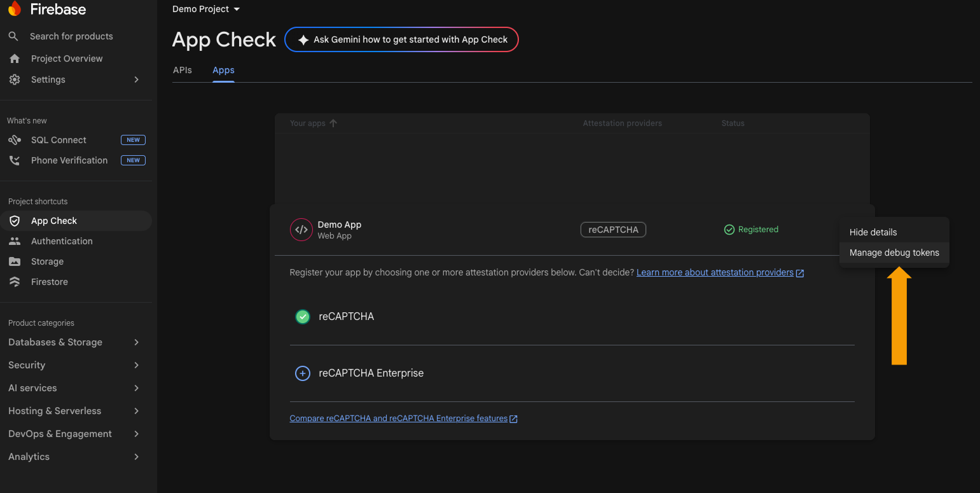This screenshot has height=493, width=980.
Task: Click the green Registered check icon
Action: (729, 230)
